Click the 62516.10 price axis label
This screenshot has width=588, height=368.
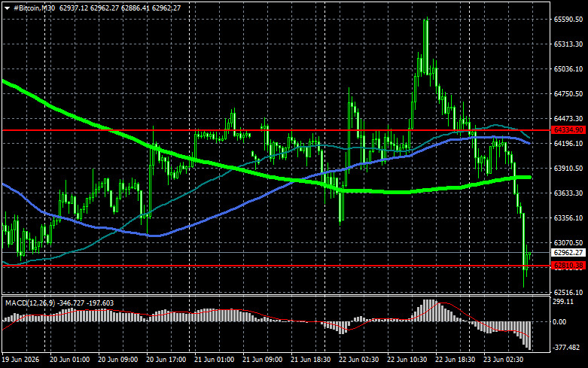(568, 292)
